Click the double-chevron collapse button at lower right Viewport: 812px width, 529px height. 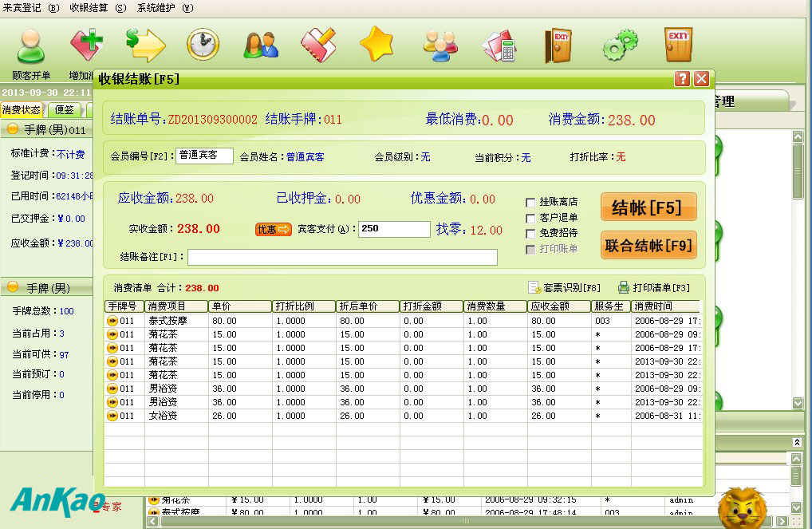795,442
